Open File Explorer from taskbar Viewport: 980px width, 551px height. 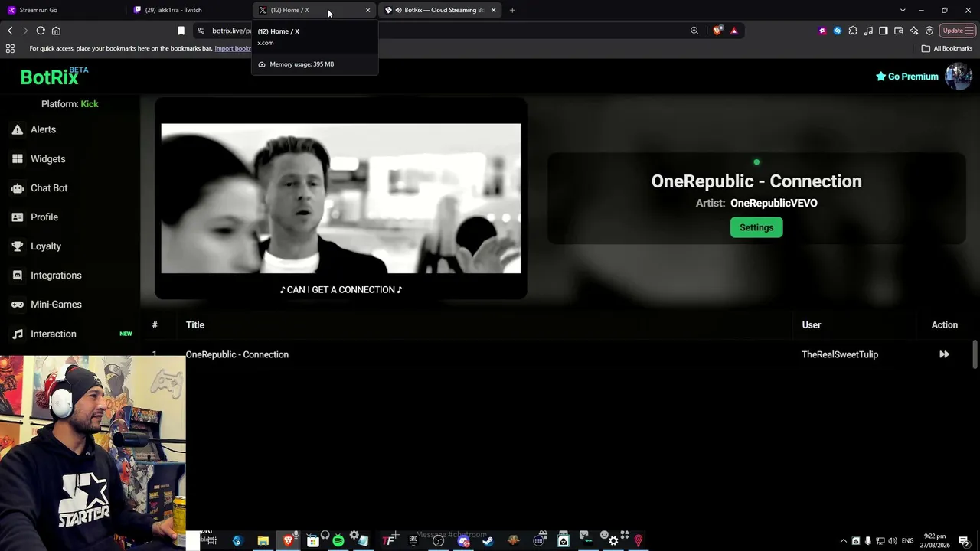[x=263, y=541]
